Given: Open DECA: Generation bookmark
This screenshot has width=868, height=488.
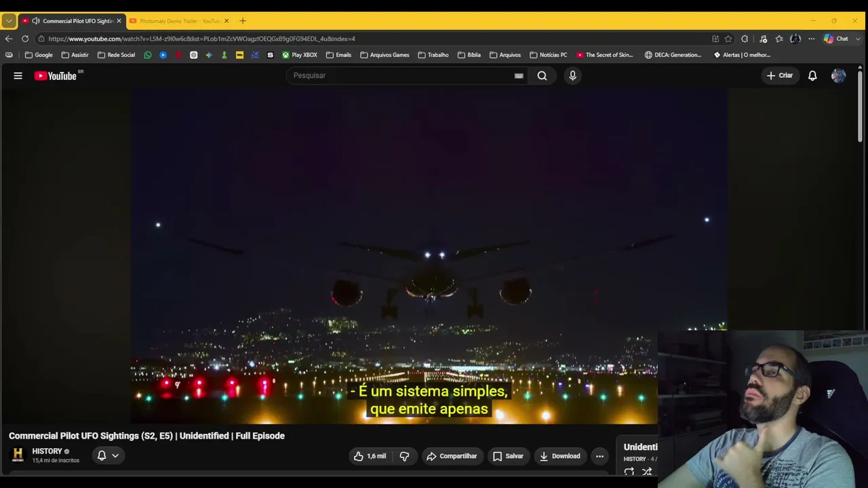Looking at the screenshot, I should point(673,55).
